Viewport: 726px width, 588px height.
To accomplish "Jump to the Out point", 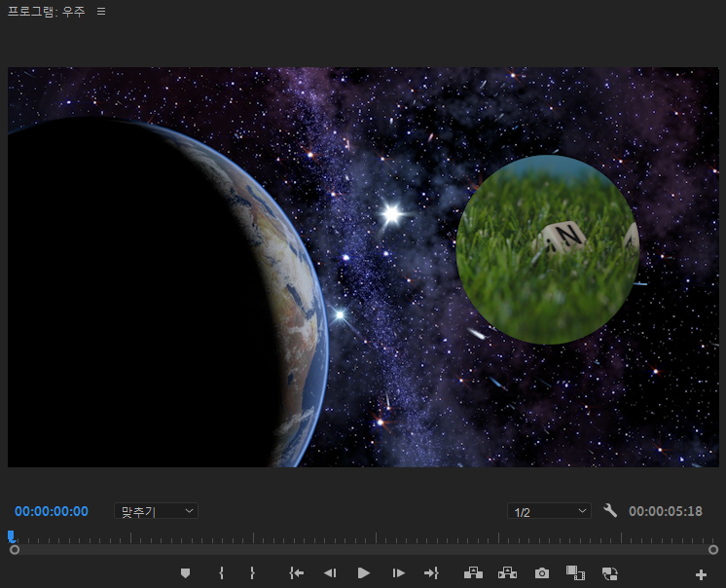I will click(x=431, y=573).
